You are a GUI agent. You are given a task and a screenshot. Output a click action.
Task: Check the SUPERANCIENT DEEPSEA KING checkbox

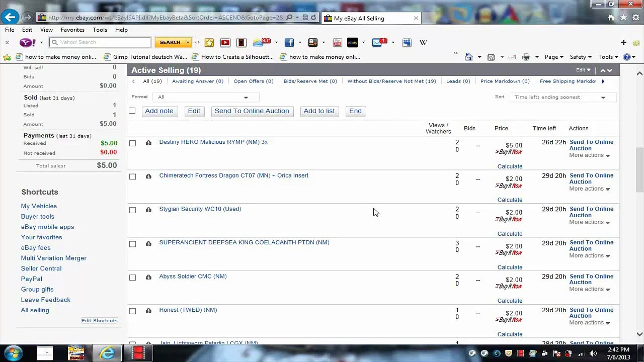(132, 244)
